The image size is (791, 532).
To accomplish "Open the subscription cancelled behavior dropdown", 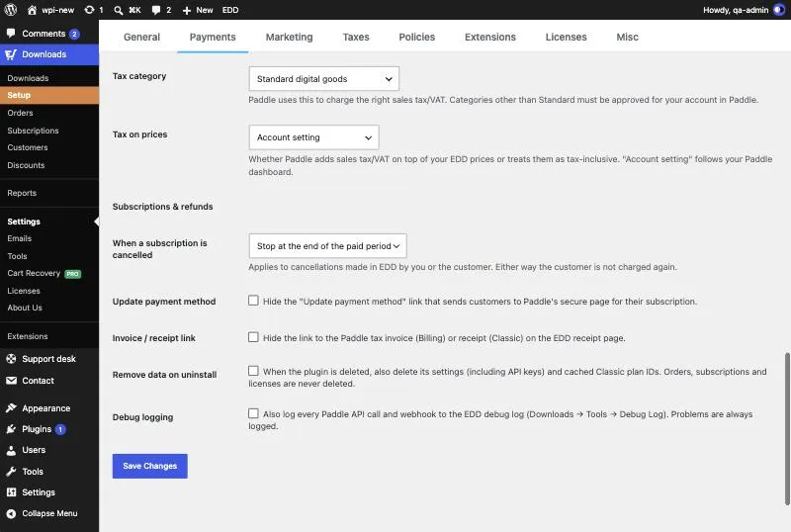I will coord(327,246).
